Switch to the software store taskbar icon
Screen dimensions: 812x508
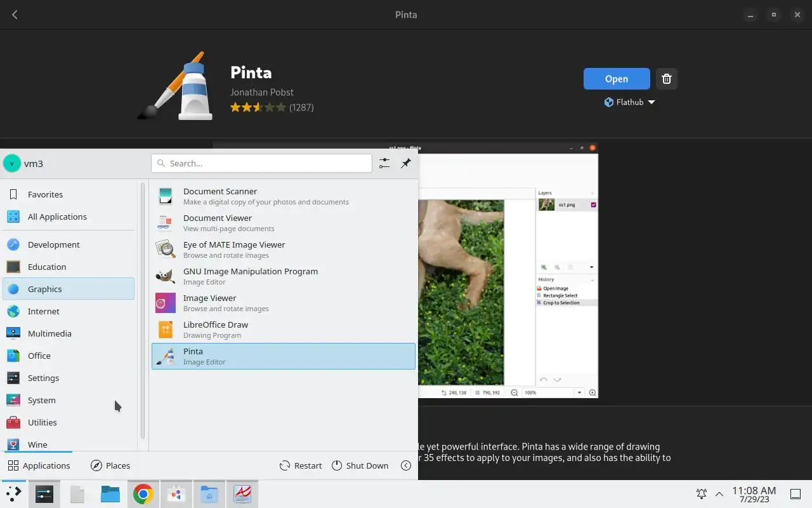click(x=176, y=494)
